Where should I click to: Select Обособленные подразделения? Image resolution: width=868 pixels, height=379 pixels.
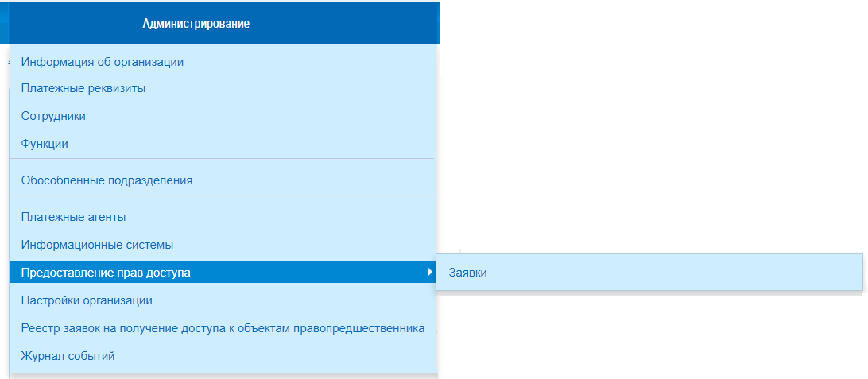coord(107,180)
